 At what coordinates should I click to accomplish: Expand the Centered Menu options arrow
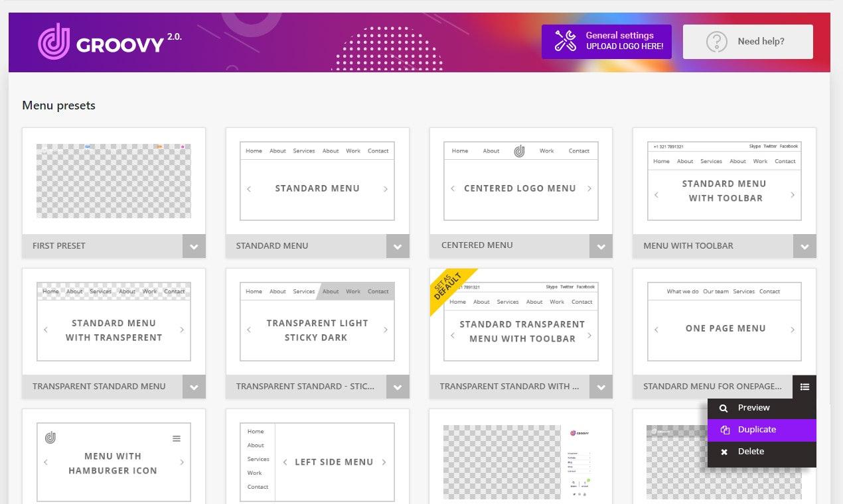click(601, 247)
